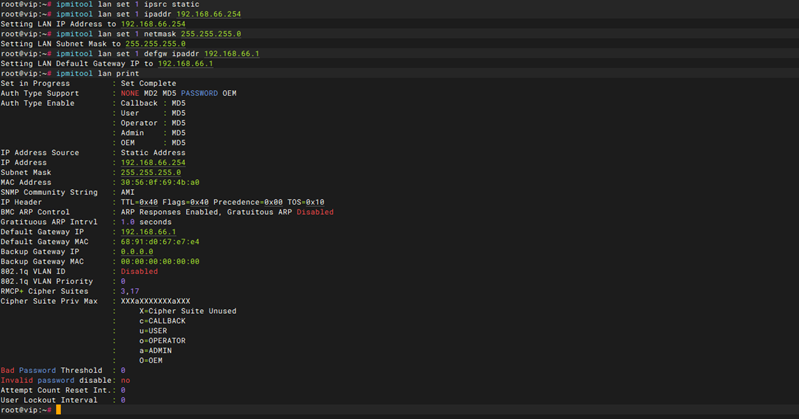
Task: Click netmask 255.255.255.0 in the command line
Action: 211,34
